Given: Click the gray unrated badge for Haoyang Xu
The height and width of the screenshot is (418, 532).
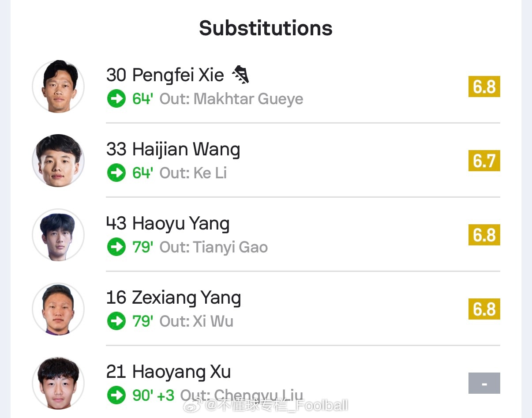Looking at the screenshot, I should (484, 383).
